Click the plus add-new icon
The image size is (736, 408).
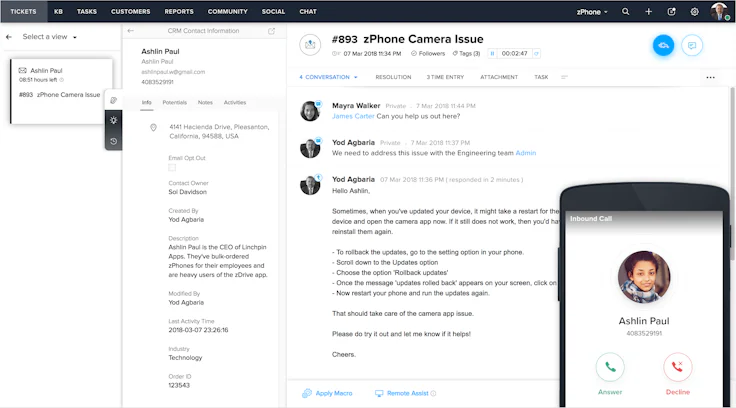point(648,12)
